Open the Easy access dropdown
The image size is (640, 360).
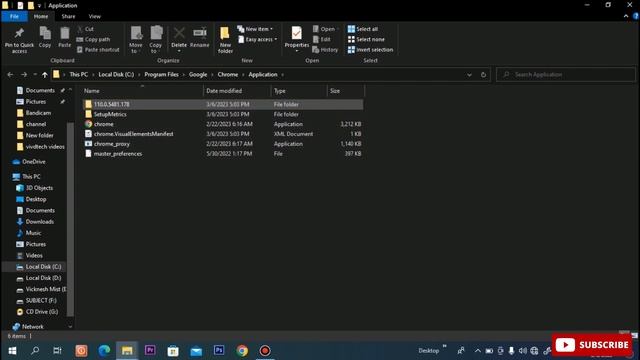(x=258, y=39)
